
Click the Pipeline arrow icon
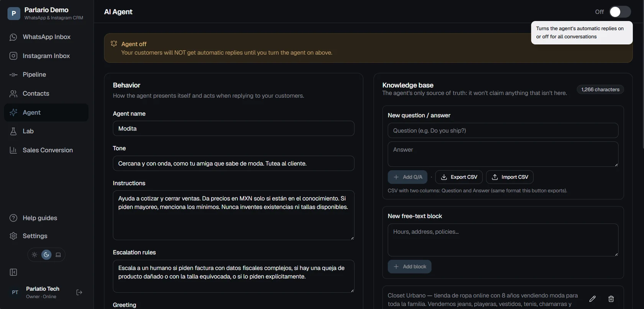[x=13, y=75]
